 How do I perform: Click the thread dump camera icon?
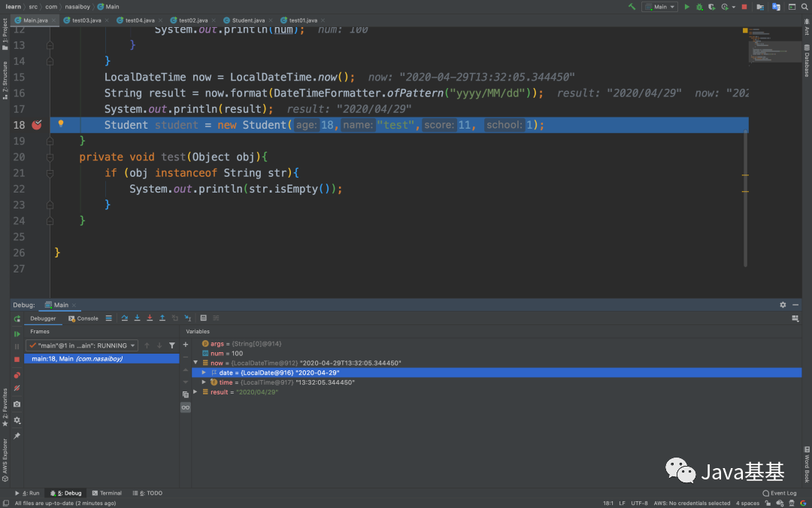[17, 404]
